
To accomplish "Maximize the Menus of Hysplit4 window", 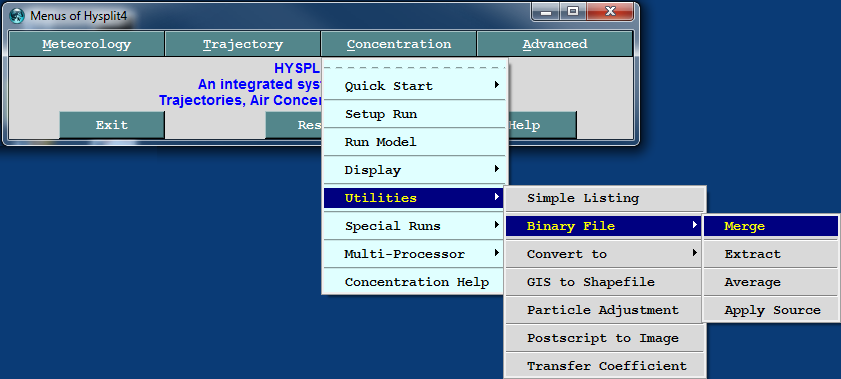I will [x=573, y=11].
